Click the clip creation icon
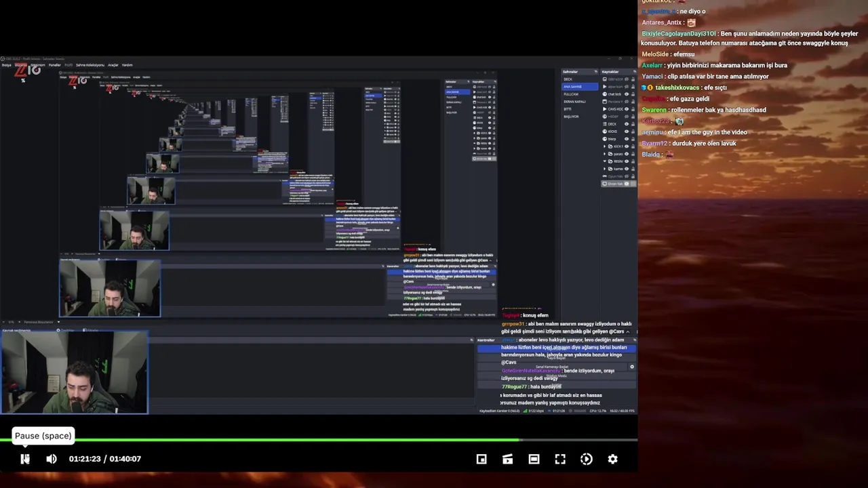The height and width of the screenshot is (488, 868). pyautogui.click(x=507, y=459)
